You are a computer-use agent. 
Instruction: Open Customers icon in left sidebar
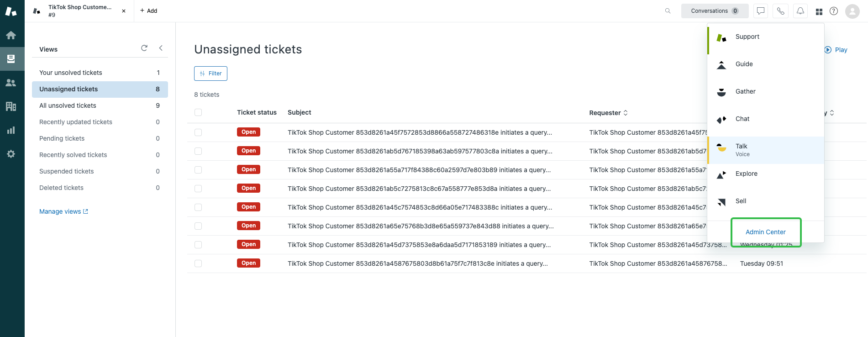[11, 83]
